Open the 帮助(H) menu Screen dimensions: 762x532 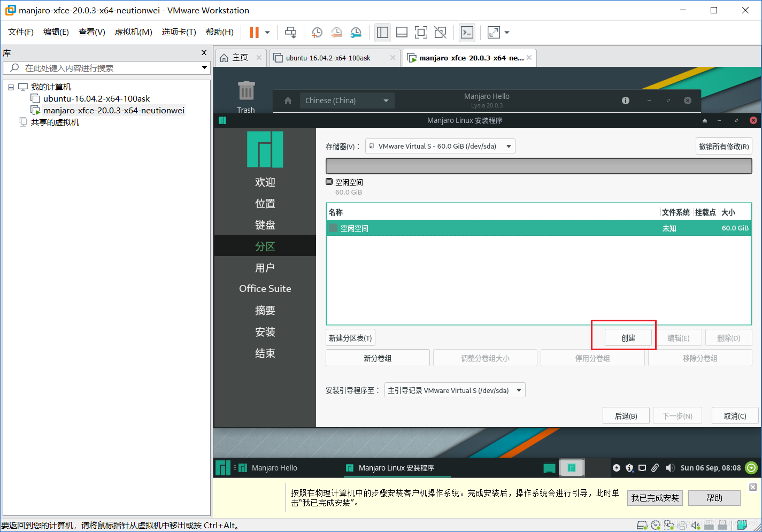coord(220,32)
